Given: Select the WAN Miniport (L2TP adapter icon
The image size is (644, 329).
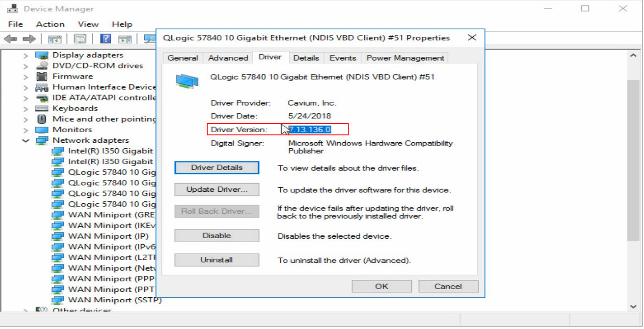Looking at the screenshot, I should point(57,257).
